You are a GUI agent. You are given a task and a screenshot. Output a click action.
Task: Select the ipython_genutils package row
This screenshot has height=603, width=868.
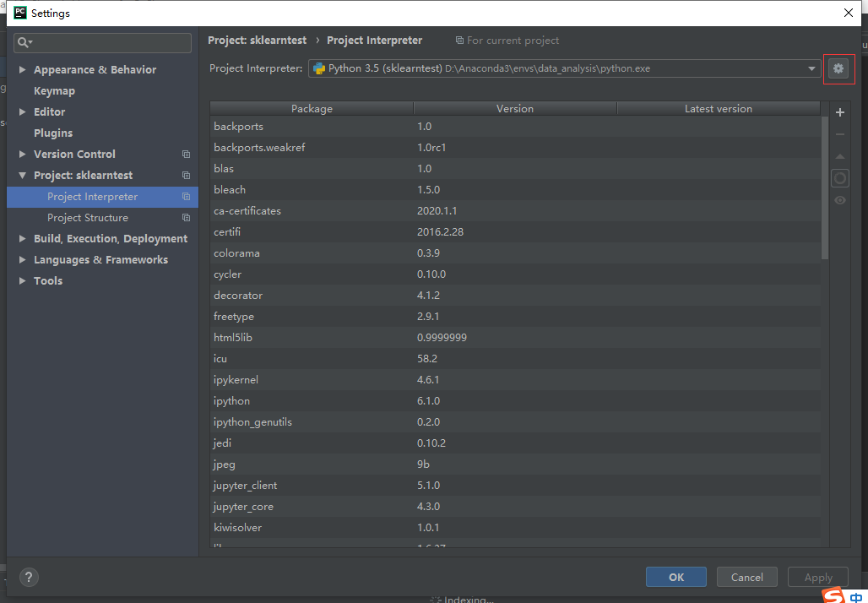tap(515, 422)
